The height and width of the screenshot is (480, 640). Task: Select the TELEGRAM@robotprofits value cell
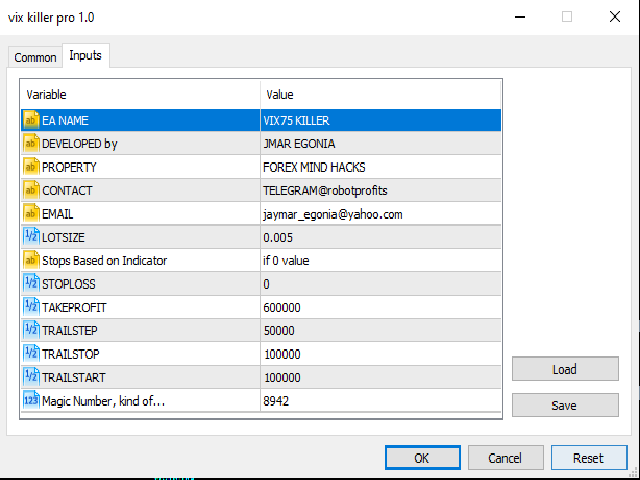(x=380, y=191)
